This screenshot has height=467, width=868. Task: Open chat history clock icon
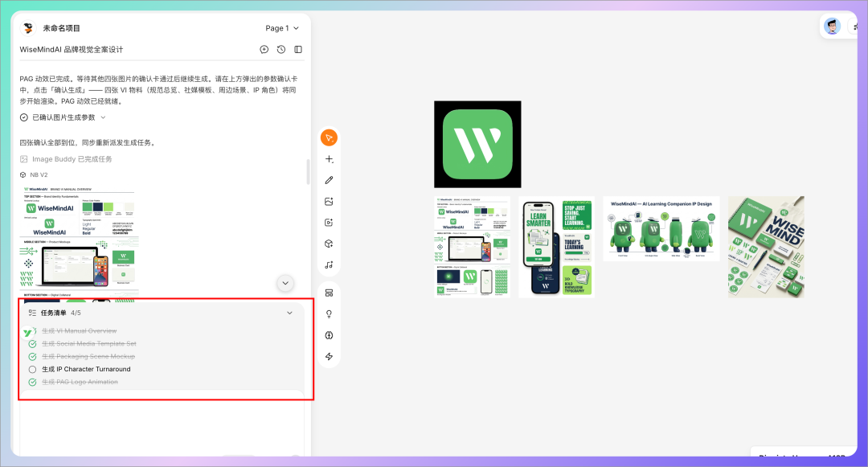point(281,49)
